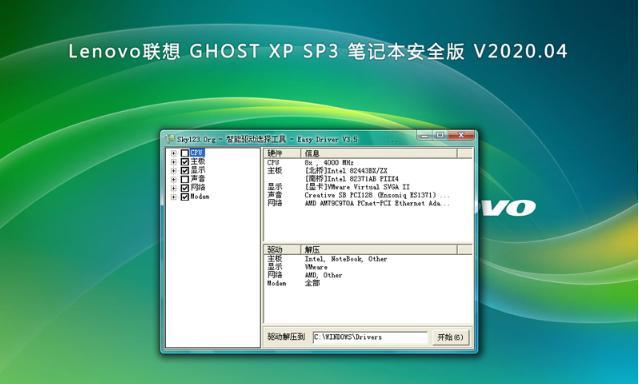The image size is (639, 384).
Task: Click the C:\WINDOWS\Drivers path field
Action: tap(370, 337)
